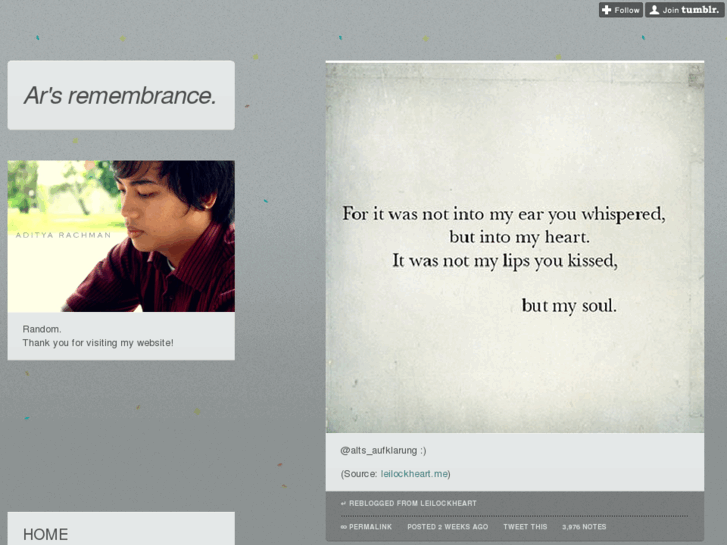
Task: Open the quote image post
Action: [515, 248]
